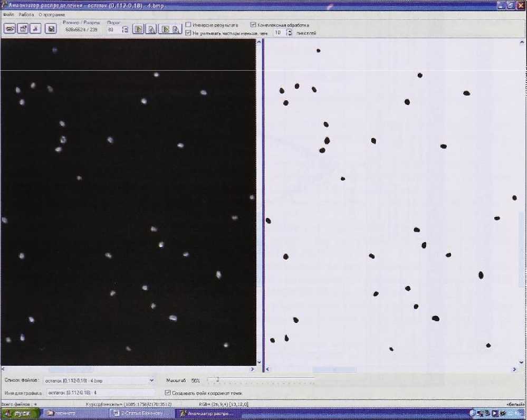Toggle Комплексная обработка checkbox
This screenshot has height=420, width=527.
[253, 25]
